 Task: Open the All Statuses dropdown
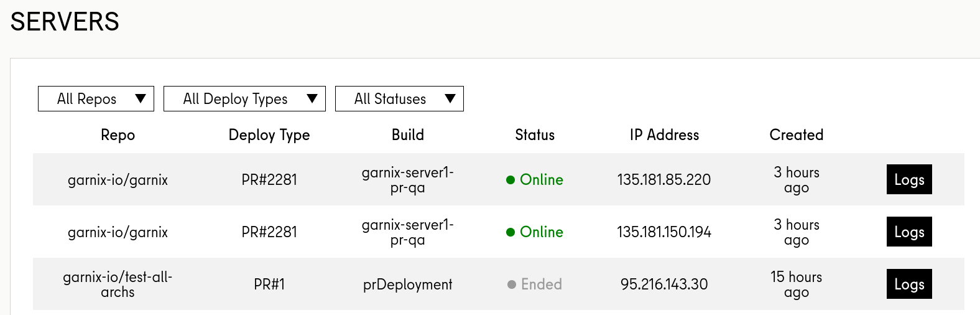pyautogui.click(x=399, y=99)
